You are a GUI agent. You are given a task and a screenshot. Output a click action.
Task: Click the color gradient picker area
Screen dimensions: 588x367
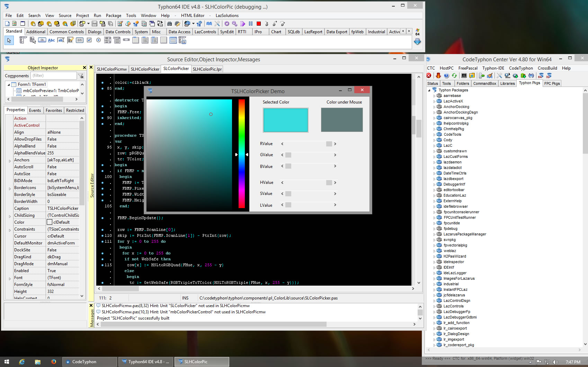tap(189, 155)
